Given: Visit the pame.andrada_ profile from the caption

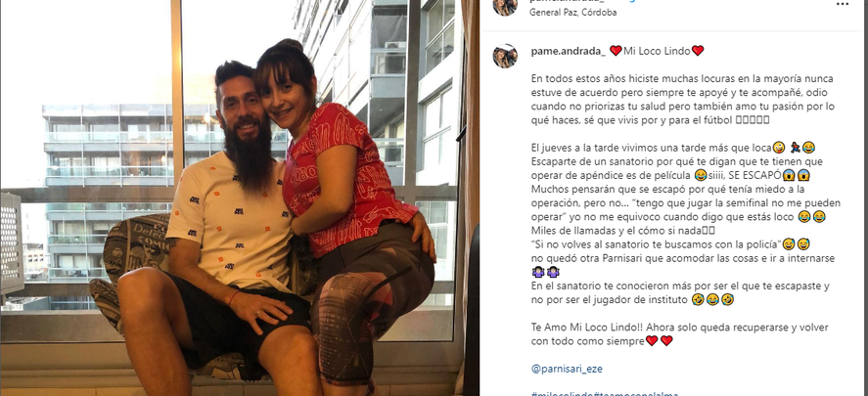Looking at the screenshot, I should click(x=569, y=52).
